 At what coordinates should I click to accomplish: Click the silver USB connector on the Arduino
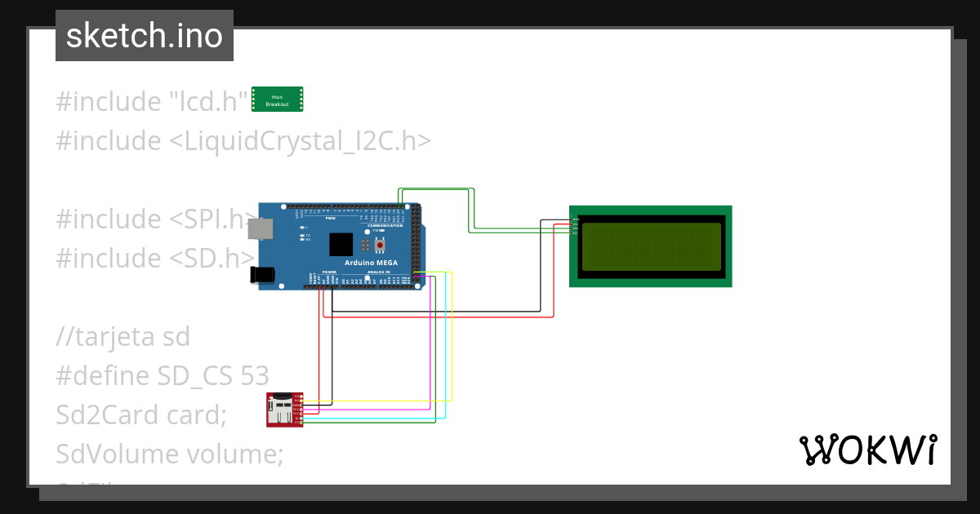click(x=261, y=228)
